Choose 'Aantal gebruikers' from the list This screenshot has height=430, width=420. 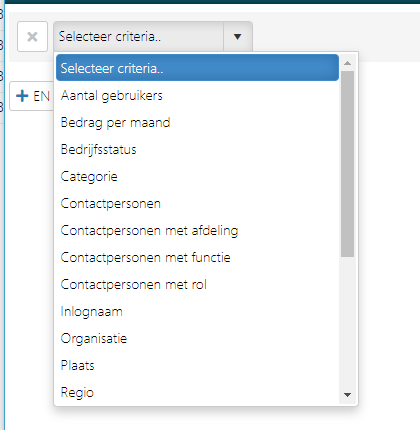tap(197, 96)
